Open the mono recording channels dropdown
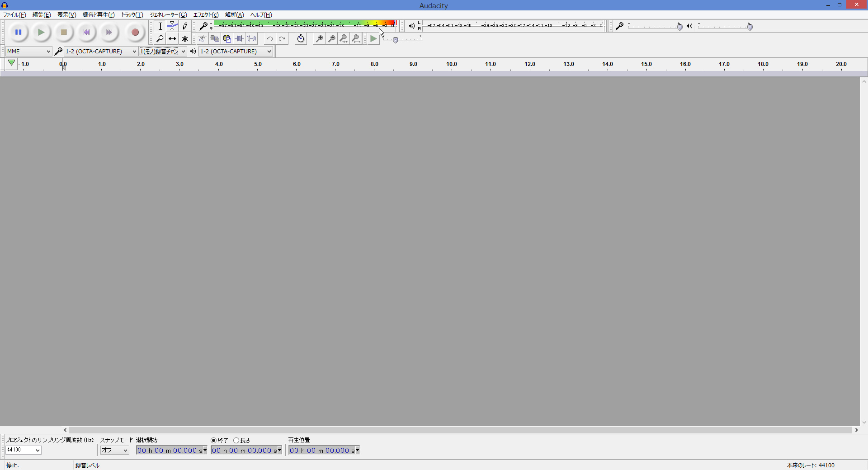Viewport: 868px width, 470px height. (x=163, y=51)
